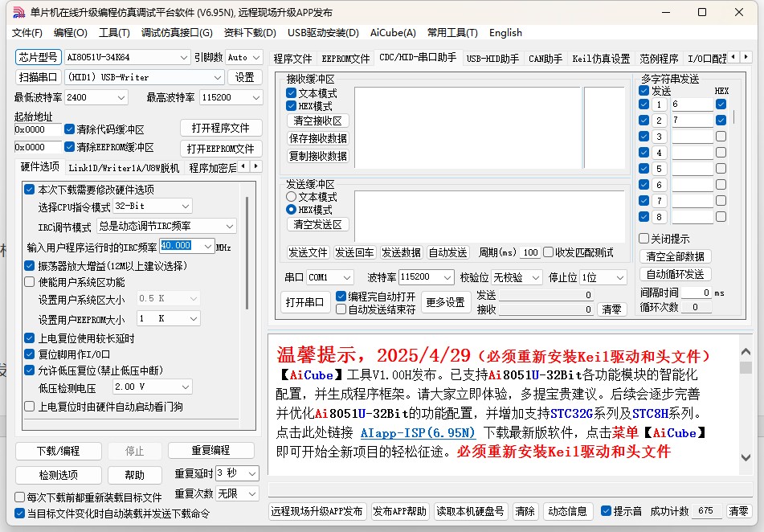Click 打开程序文件 button

click(221, 128)
